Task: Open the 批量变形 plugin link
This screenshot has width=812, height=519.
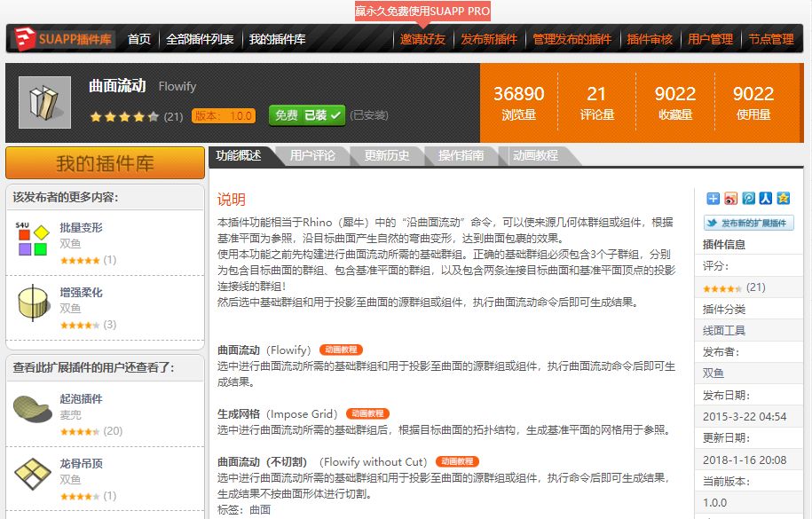Action: (81, 227)
